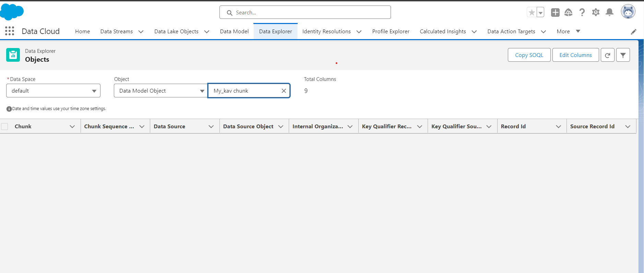Open the Global Actions plus icon
Viewport: 644px width, 273px height.
(555, 13)
